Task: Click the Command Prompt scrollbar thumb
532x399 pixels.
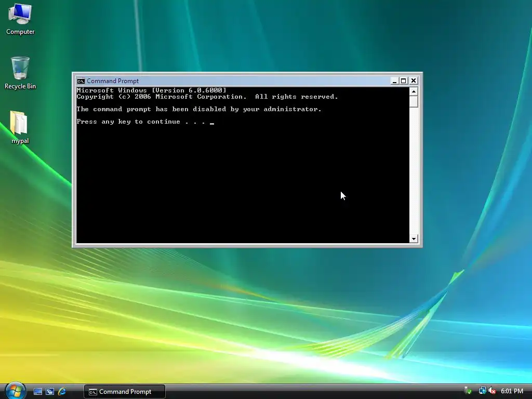Action: (414, 101)
